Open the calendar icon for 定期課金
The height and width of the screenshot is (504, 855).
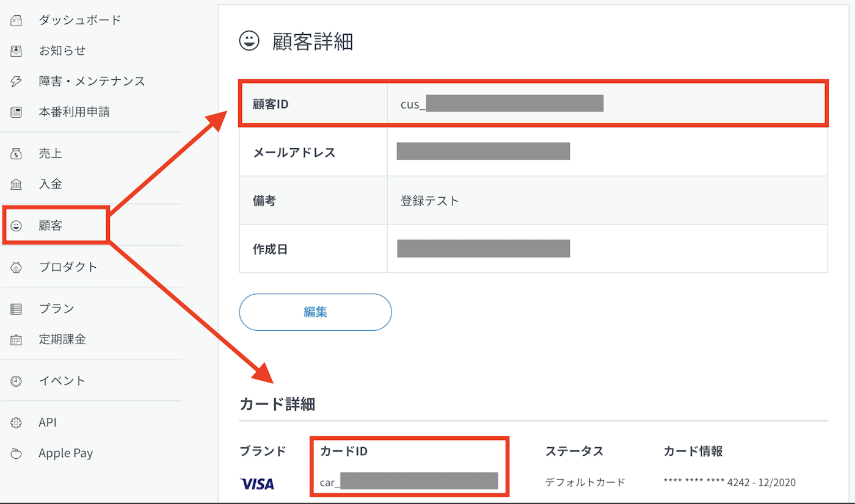click(x=16, y=340)
